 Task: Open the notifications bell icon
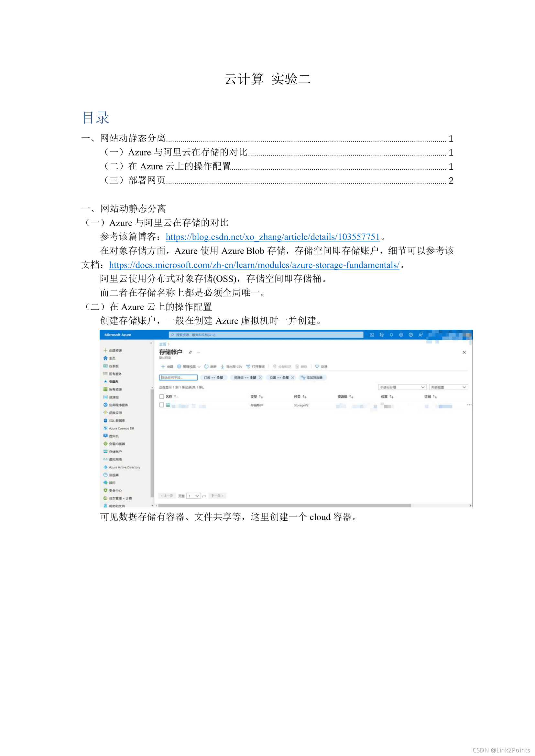pos(391,335)
